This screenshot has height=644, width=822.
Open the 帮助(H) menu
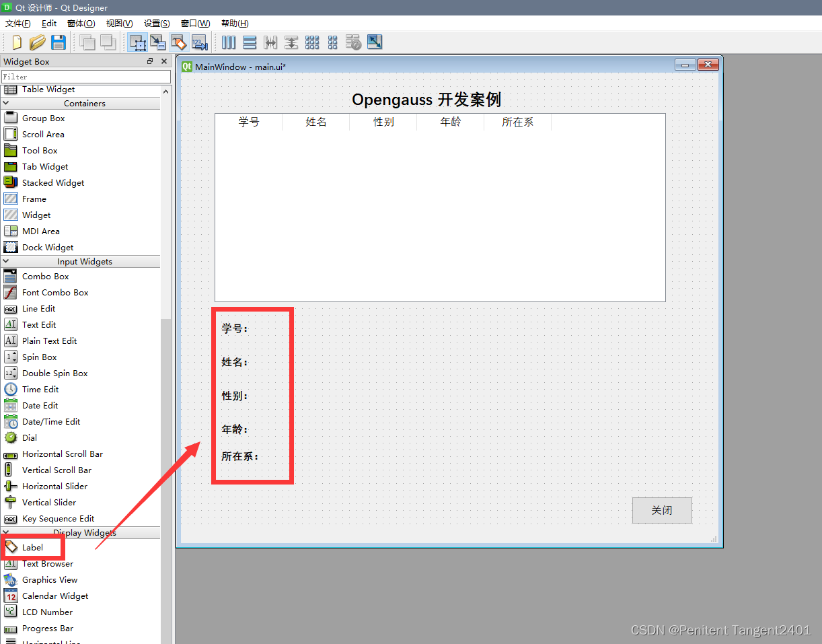235,24
